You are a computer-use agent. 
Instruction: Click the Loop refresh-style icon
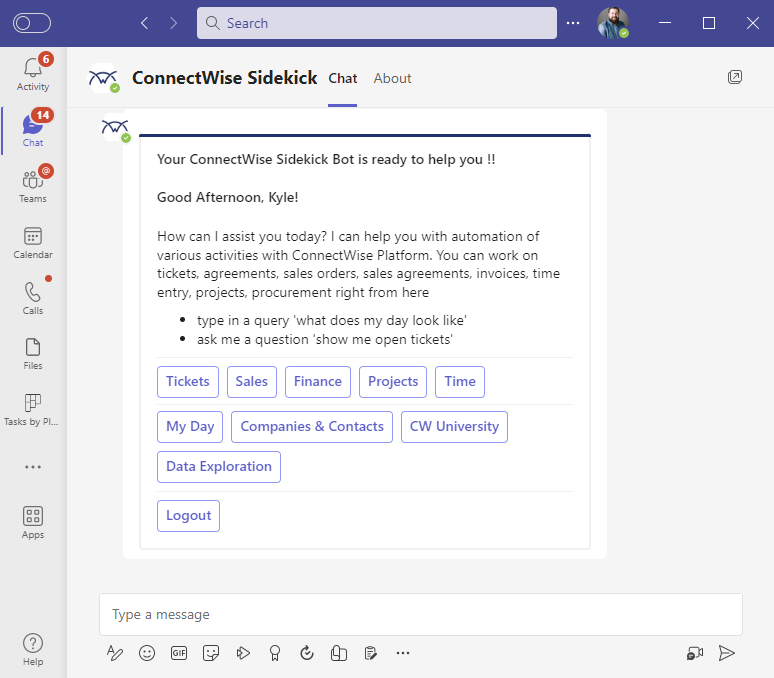[x=307, y=653]
